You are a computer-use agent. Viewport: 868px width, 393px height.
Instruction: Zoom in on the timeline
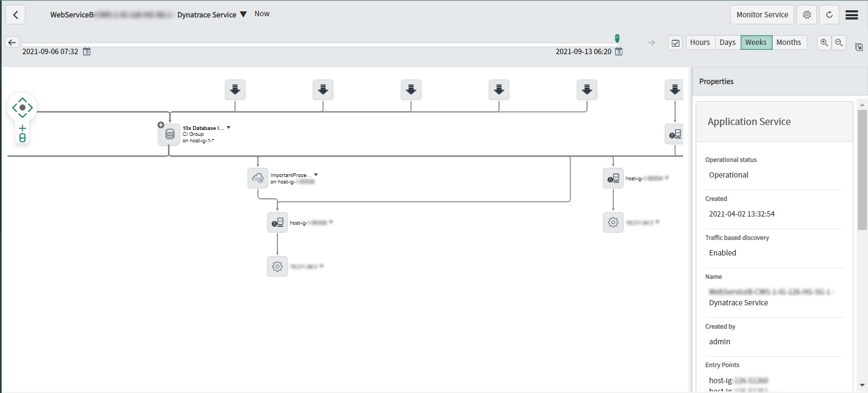tap(824, 42)
